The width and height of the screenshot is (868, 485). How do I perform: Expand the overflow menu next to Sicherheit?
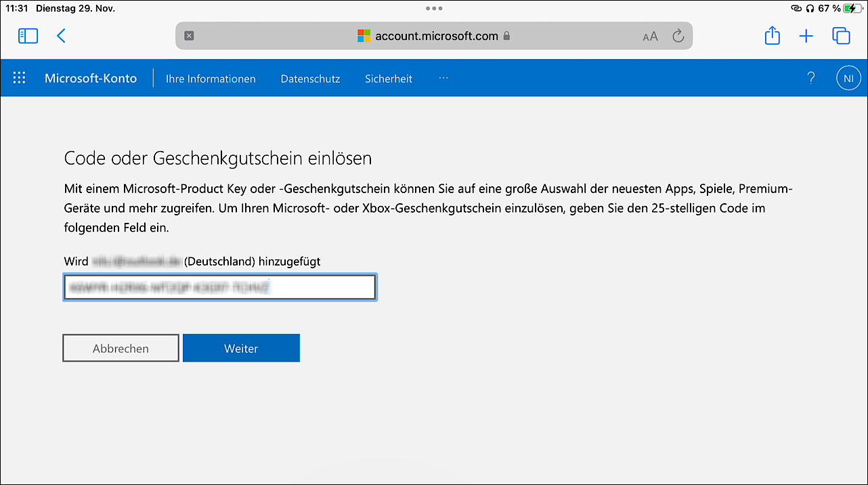click(x=443, y=78)
